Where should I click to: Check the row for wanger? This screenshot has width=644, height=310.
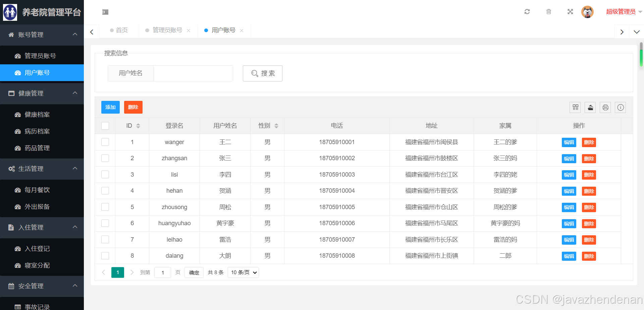tap(105, 142)
